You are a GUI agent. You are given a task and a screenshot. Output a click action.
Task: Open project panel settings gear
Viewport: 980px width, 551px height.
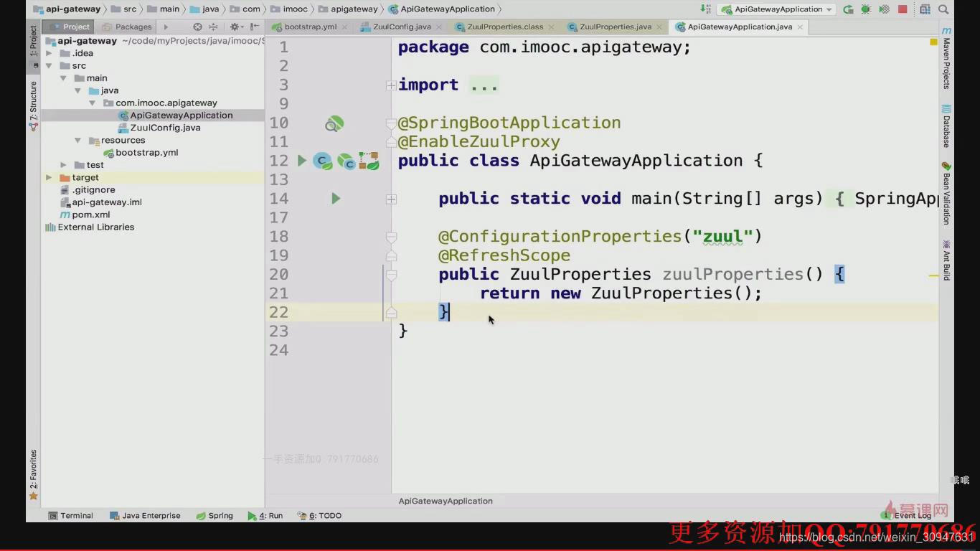pos(234,27)
